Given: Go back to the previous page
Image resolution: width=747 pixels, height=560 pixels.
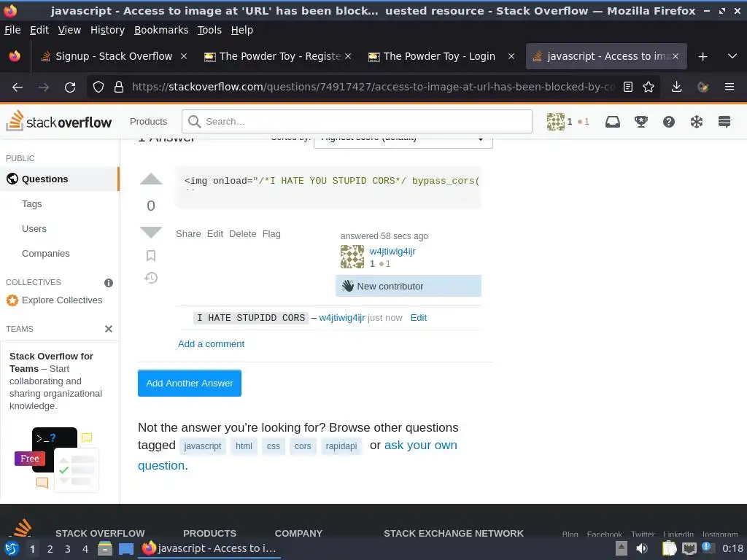Looking at the screenshot, I should pyautogui.click(x=18, y=87).
